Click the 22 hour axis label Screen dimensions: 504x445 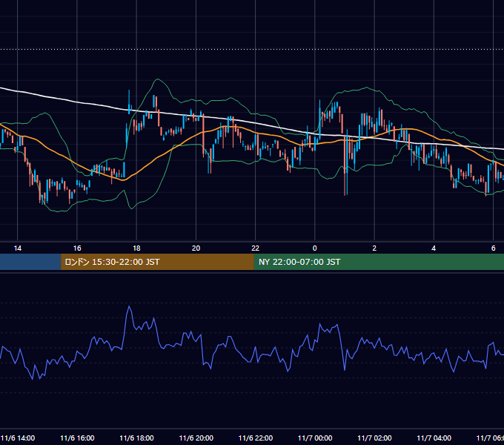click(255, 248)
